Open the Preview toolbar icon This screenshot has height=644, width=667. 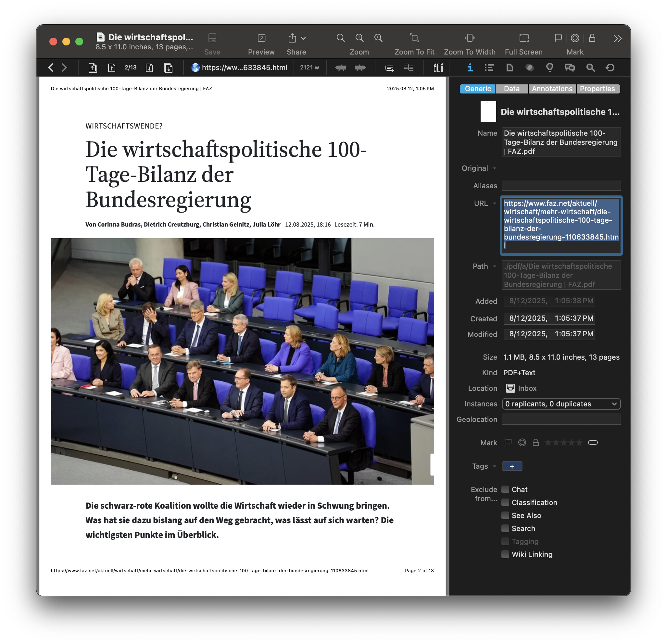(261, 38)
